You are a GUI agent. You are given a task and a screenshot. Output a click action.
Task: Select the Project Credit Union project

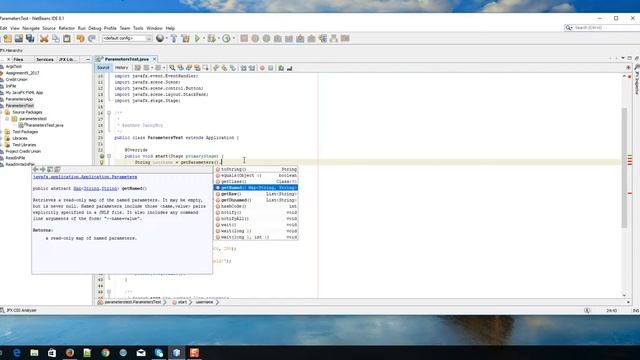pos(23,151)
